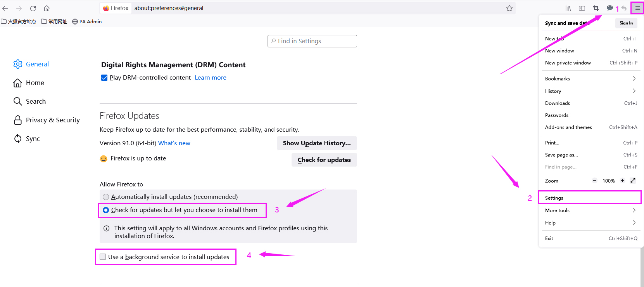Click the Firefox identity icon in the address bar
This screenshot has height=287, width=644.
click(x=116, y=8)
